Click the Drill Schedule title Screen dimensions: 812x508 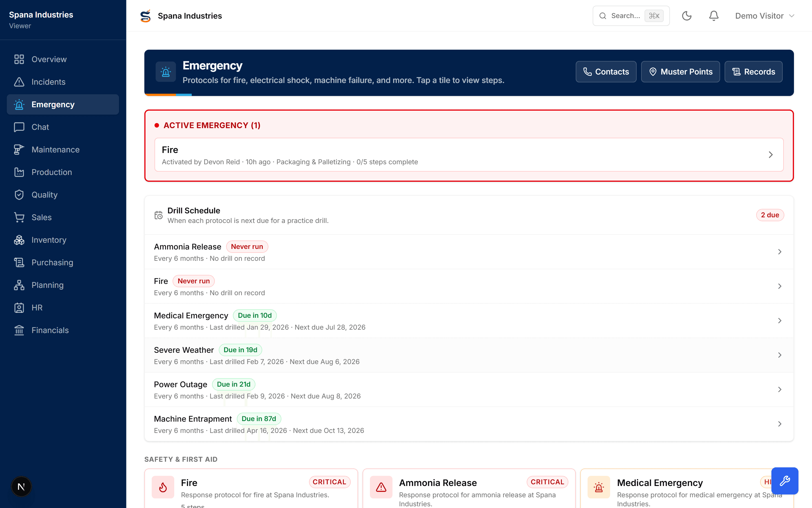pyautogui.click(x=194, y=211)
